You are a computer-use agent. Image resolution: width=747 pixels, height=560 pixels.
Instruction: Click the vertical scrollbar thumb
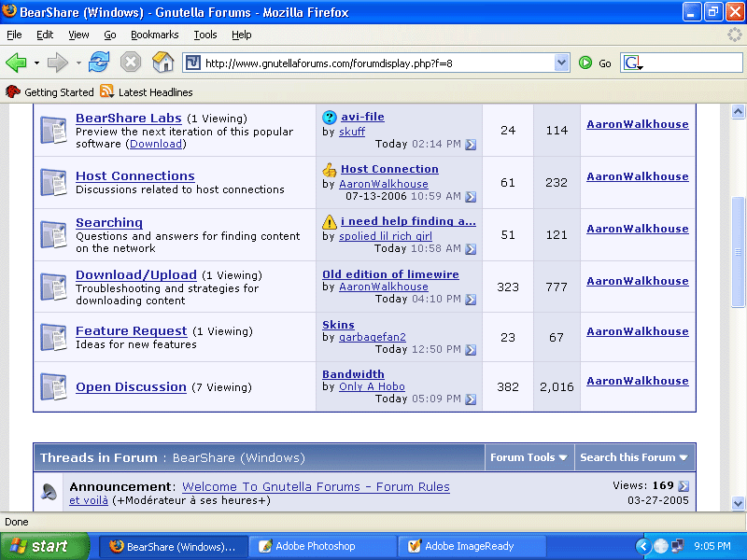tap(738, 252)
